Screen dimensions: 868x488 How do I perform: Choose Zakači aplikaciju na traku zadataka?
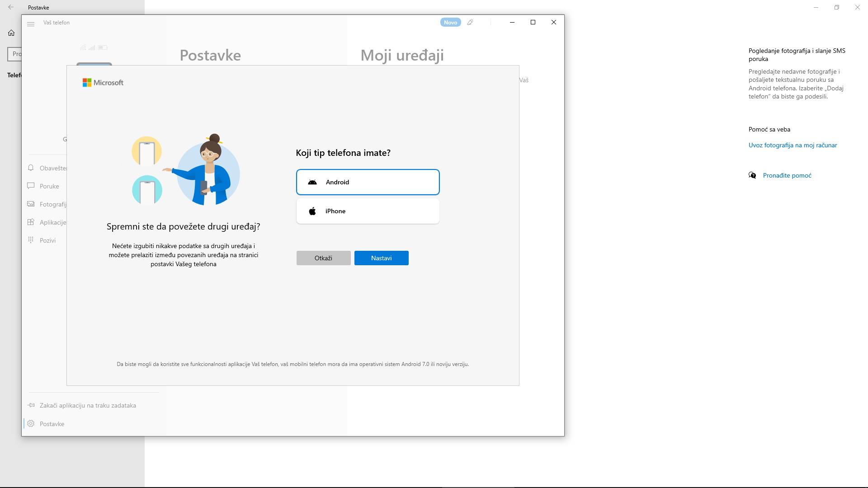88,405
